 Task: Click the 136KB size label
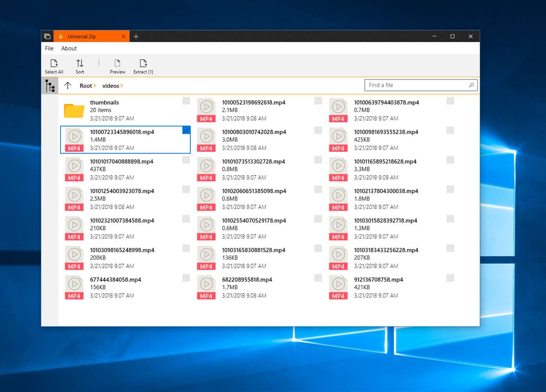pyautogui.click(x=230, y=258)
